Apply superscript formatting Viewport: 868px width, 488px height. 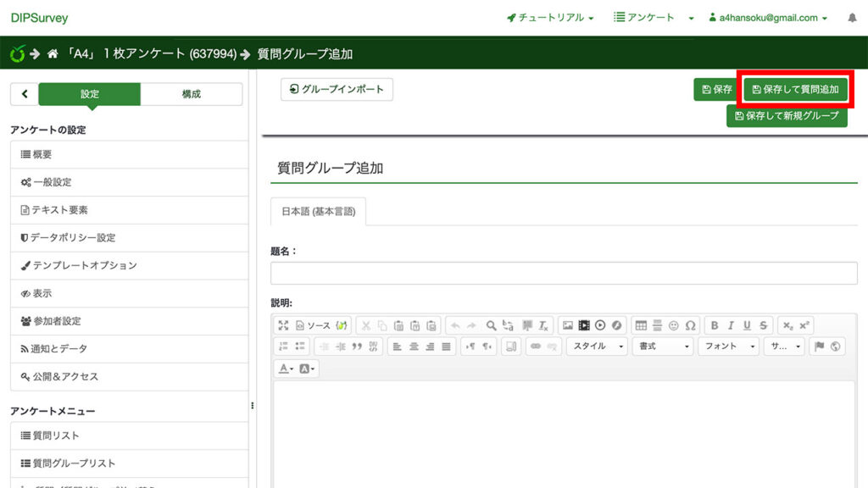coord(804,325)
